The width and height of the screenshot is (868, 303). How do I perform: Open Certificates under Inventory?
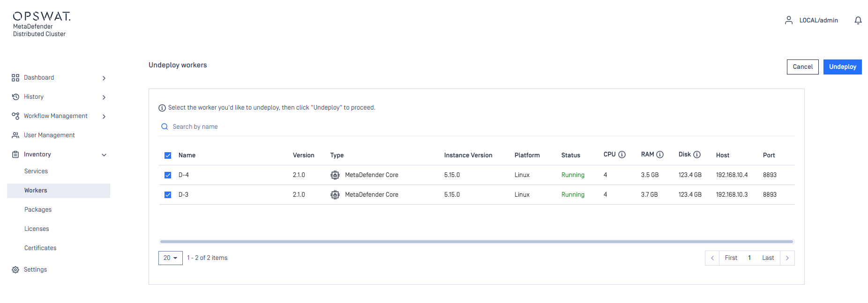pyautogui.click(x=40, y=248)
